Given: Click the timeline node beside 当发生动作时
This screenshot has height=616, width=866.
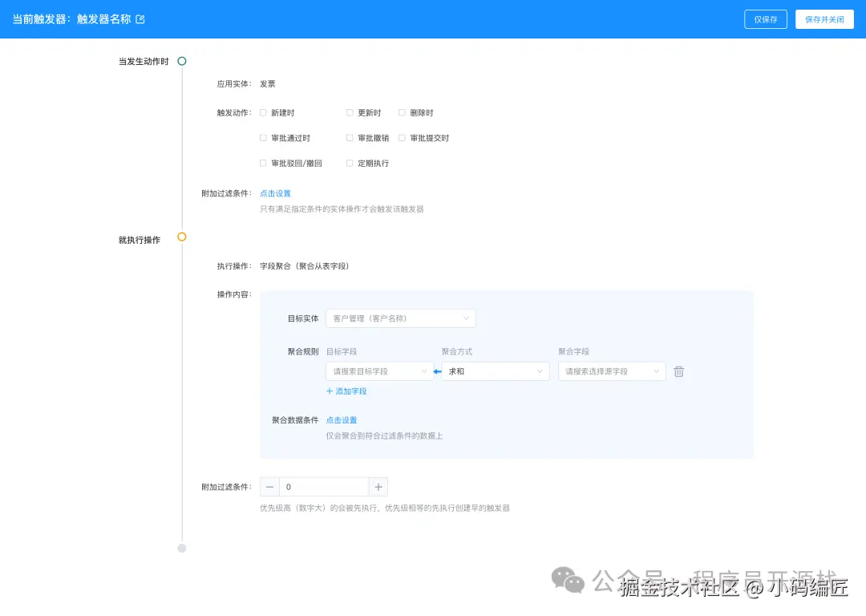Looking at the screenshot, I should coord(182,61).
